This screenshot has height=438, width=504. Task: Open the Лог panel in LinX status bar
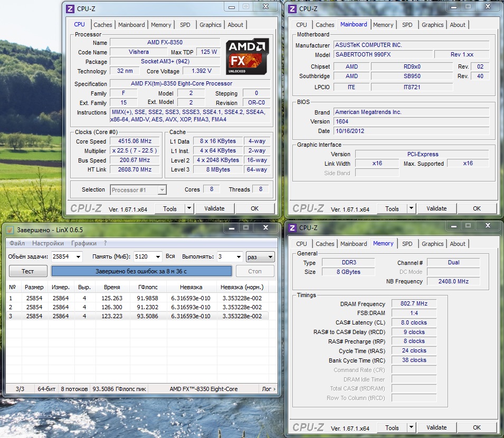(x=269, y=389)
